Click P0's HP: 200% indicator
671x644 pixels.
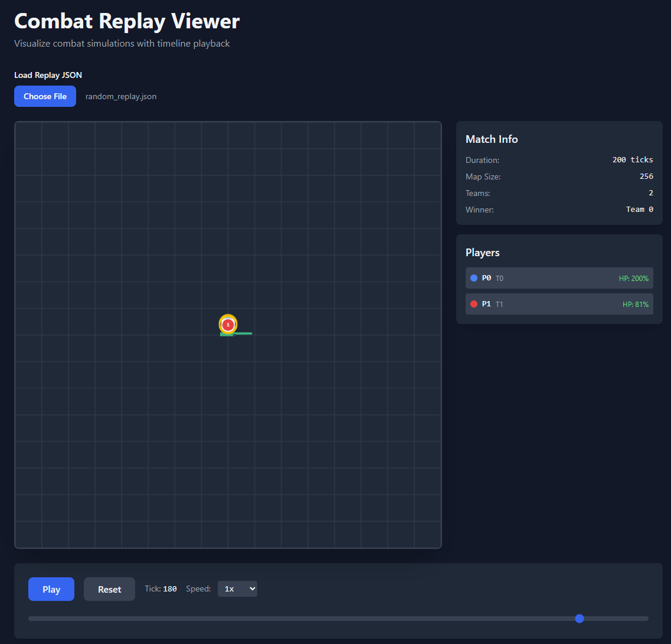point(635,277)
